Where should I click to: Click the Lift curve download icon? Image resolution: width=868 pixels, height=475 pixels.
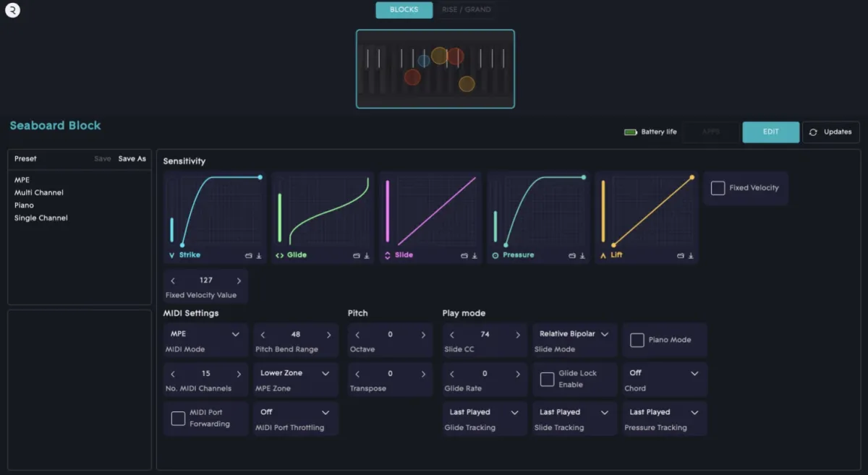(x=691, y=255)
